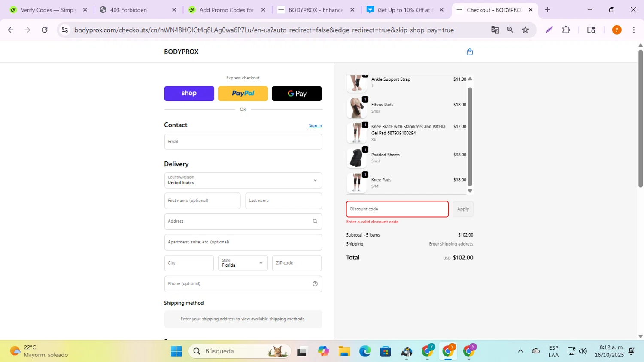Reload the checkout page
The image size is (644, 362).
(45, 30)
